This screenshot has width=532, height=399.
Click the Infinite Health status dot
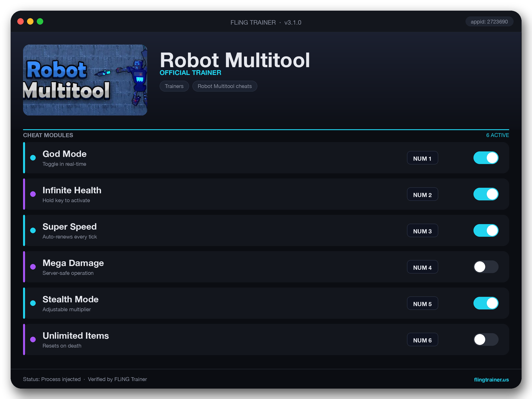(33, 194)
